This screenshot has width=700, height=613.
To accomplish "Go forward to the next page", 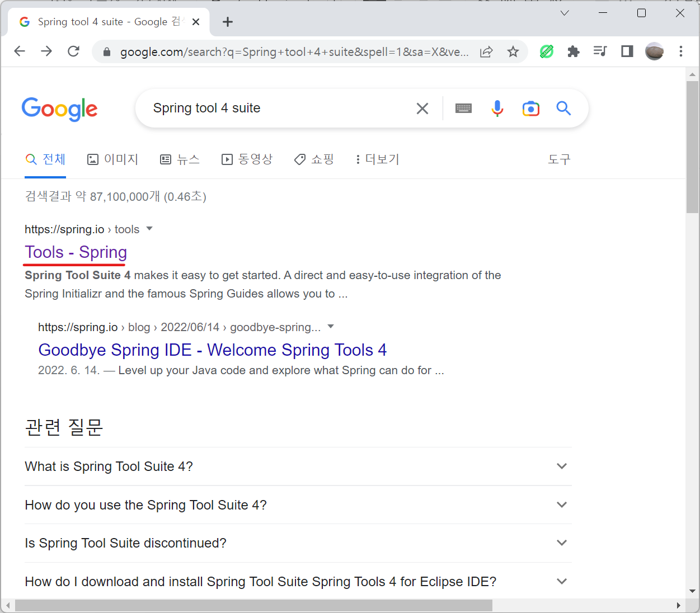I will 46,51.
